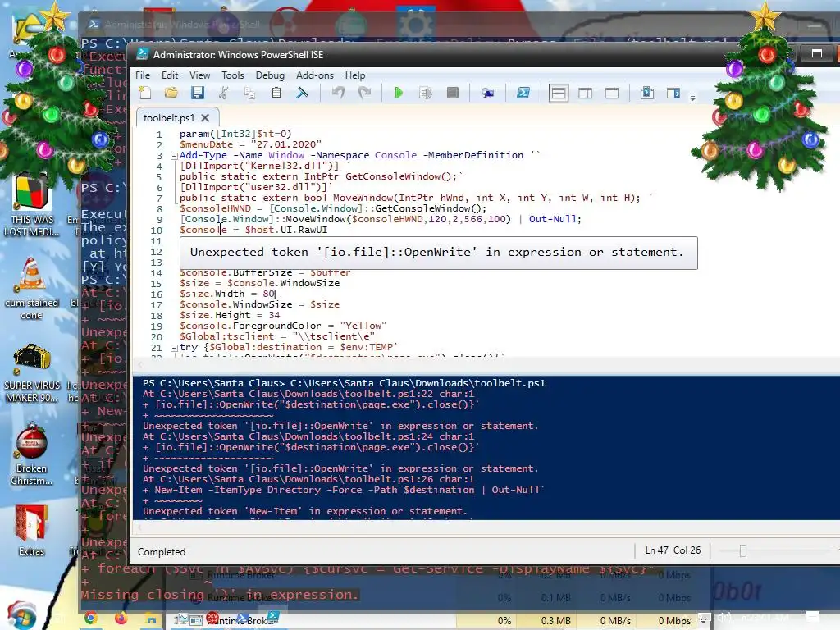The image size is (840, 630).
Task: Click console error line 'toolbelt.ps1:22 char:1'
Action: point(308,394)
